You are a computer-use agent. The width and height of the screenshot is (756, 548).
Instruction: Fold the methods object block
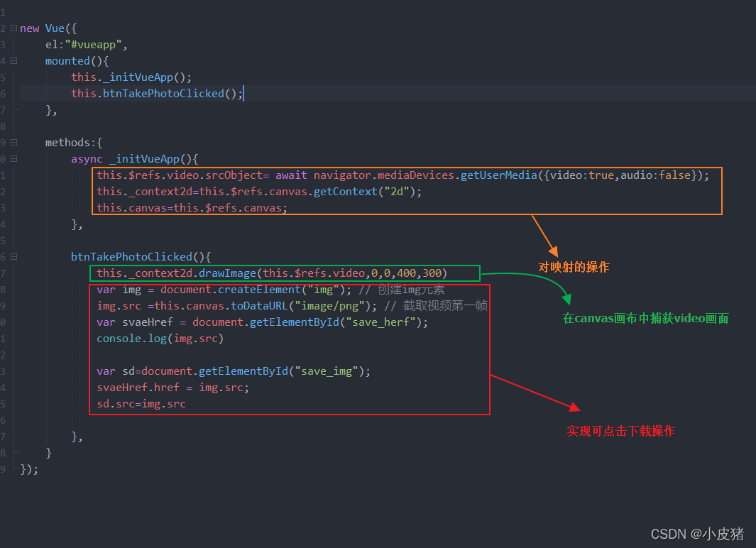(x=13, y=143)
